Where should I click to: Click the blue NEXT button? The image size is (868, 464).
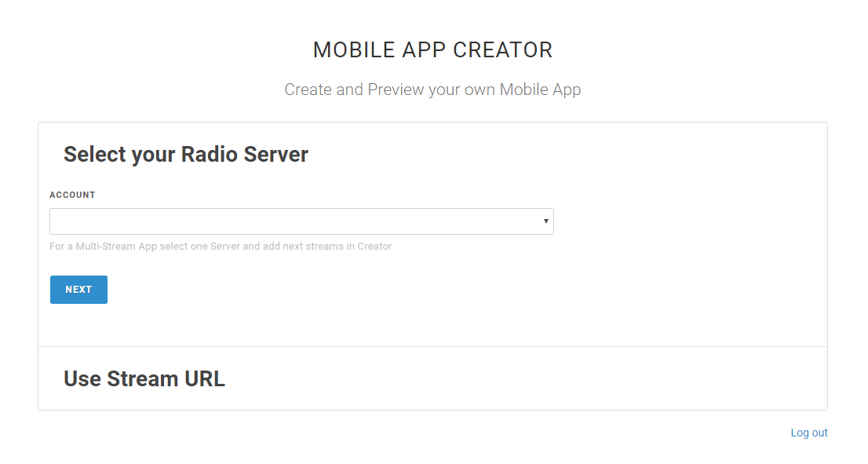click(x=78, y=290)
